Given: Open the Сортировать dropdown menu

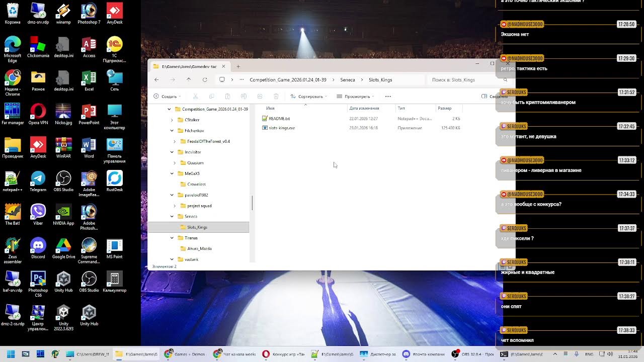Looking at the screenshot, I should click(x=308, y=96).
